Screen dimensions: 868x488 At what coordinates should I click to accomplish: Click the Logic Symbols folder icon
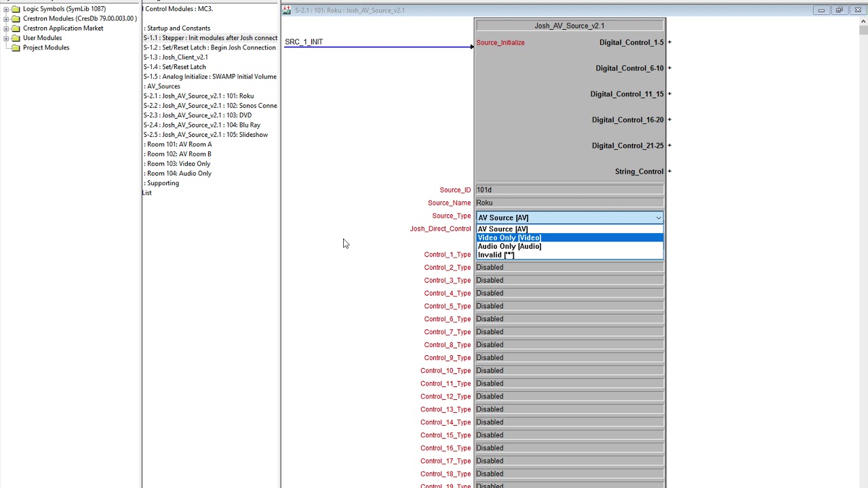pyautogui.click(x=16, y=9)
